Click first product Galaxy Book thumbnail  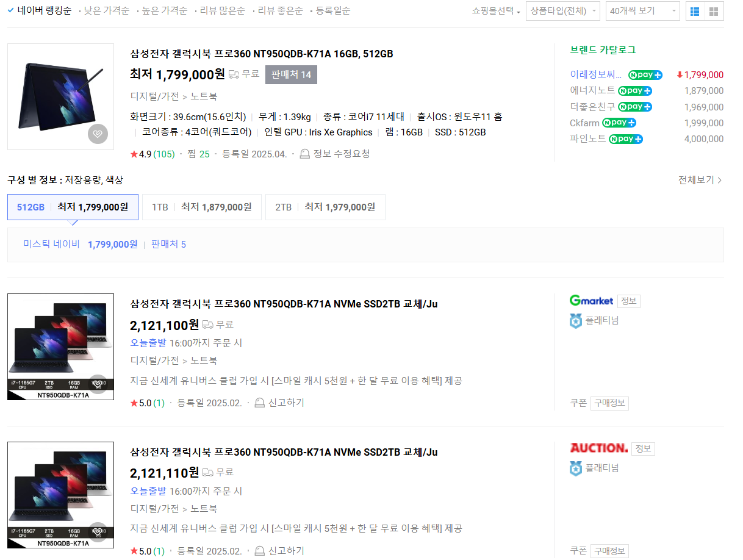pyautogui.click(x=60, y=96)
